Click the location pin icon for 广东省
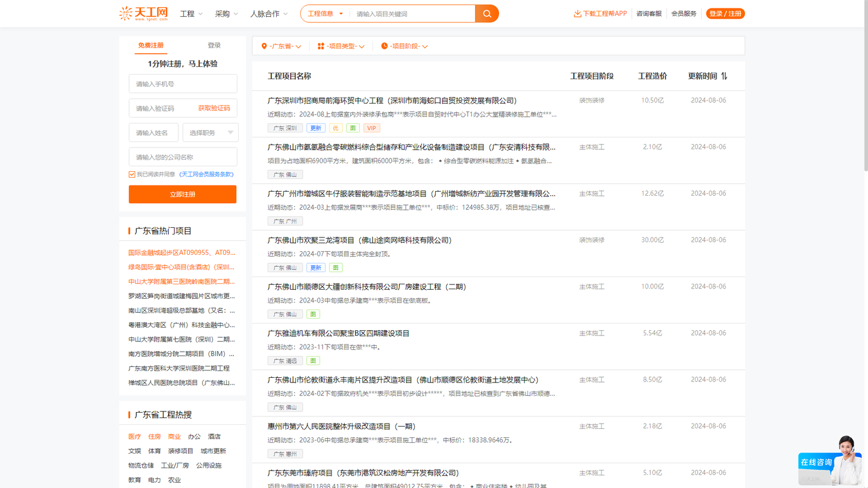The image size is (868, 488). point(264,46)
